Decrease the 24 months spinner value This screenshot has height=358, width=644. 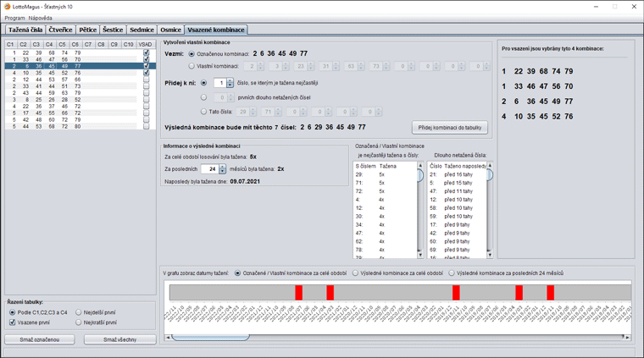pos(223,171)
